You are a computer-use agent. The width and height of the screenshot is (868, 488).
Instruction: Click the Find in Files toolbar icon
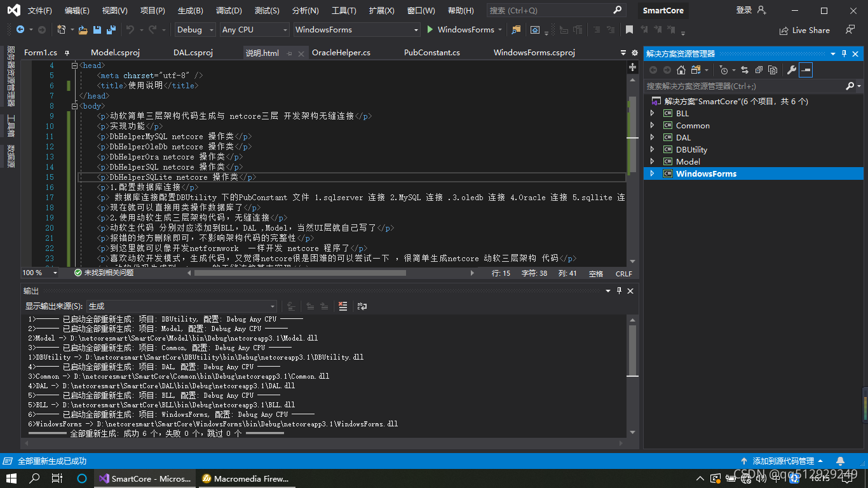515,30
